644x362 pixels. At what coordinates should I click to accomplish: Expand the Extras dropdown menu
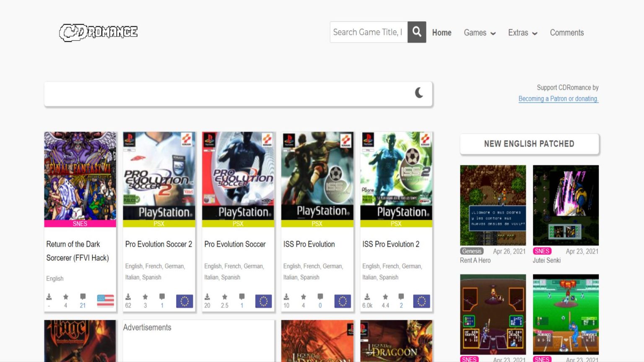pyautogui.click(x=522, y=33)
